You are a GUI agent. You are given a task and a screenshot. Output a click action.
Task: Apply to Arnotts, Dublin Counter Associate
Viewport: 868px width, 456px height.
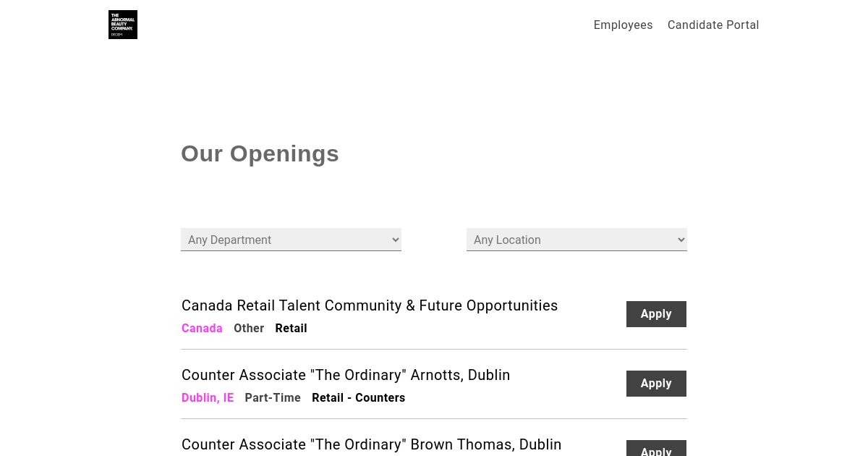[656, 384]
